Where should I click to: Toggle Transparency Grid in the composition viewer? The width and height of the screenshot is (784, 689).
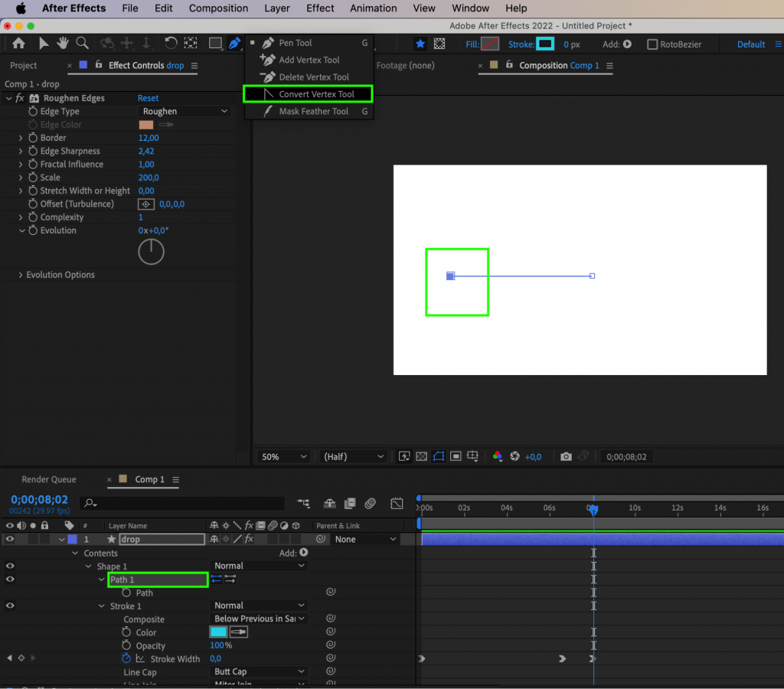421,456
